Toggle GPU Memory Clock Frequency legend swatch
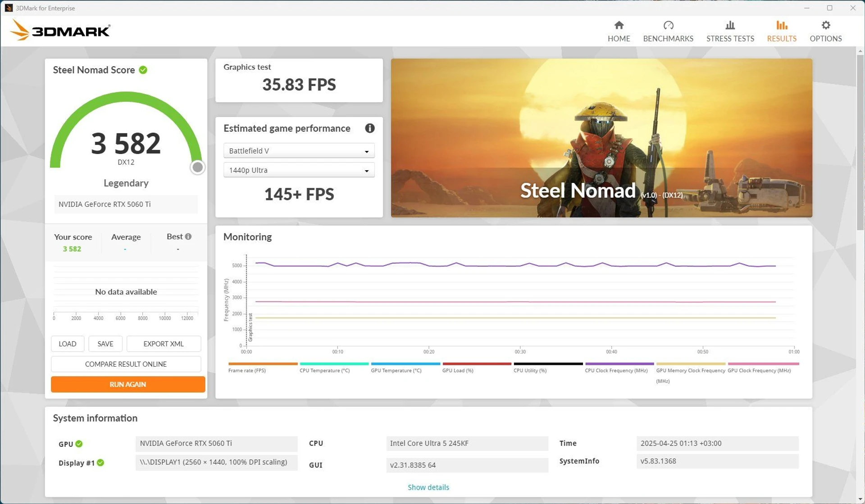Screen dimensions: 865x504 691,363
